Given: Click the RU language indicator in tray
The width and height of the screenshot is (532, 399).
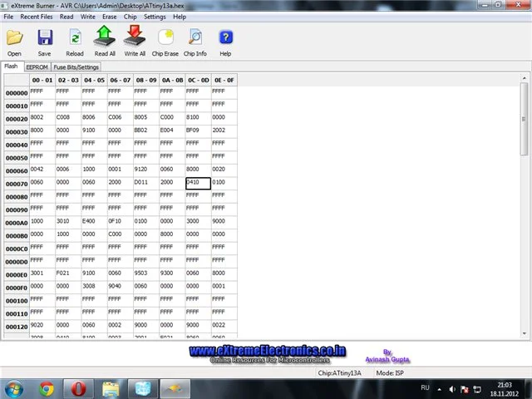Looking at the screenshot, I should (x=425, y=388).
